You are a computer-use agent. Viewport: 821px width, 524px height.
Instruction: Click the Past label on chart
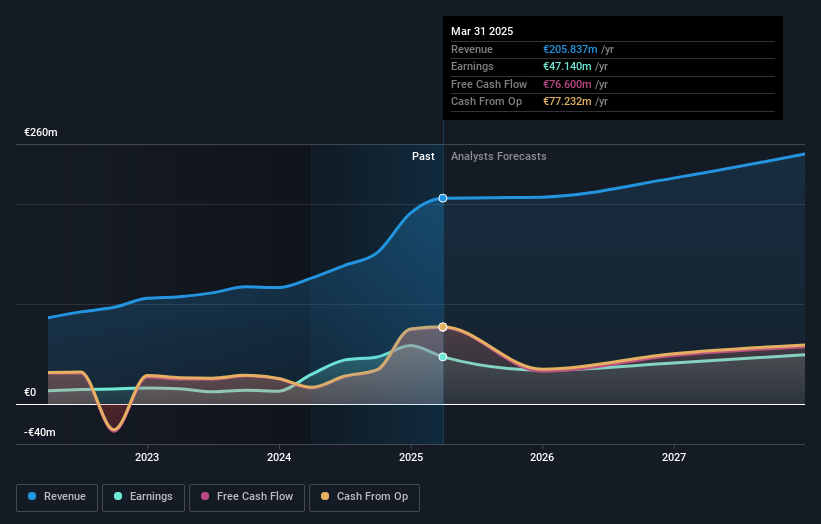[423, 157]
